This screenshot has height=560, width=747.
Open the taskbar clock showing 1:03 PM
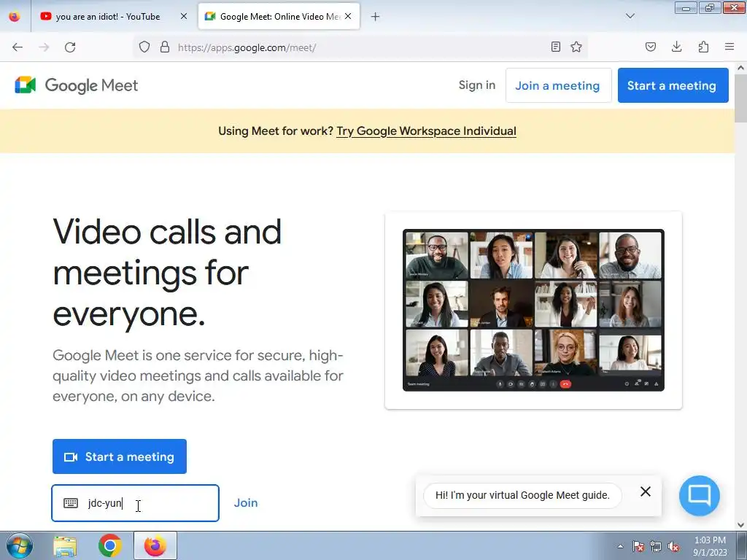click(x=710, y=545)
